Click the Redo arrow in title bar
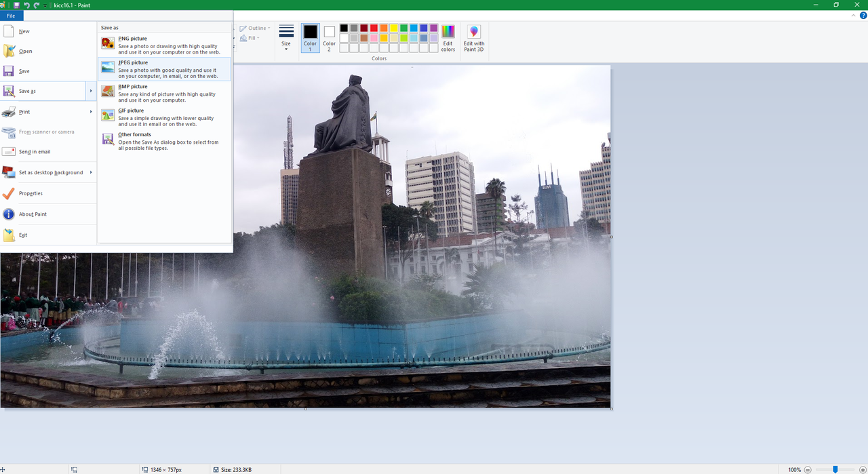This screenshot has height=474, width=868. coord(37,5)
